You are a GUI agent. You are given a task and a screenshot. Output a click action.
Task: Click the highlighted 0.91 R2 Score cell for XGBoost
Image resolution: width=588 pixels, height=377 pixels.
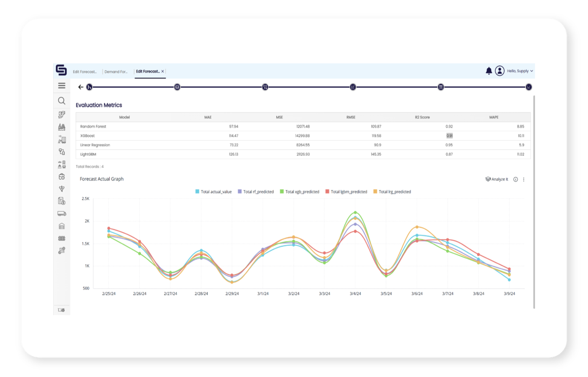point(449,135)
